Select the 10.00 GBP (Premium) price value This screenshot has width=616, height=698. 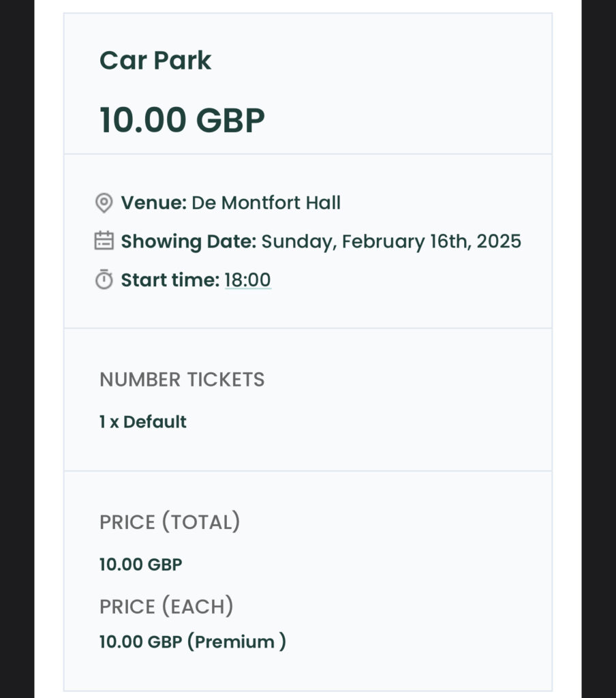click(193, 641)
